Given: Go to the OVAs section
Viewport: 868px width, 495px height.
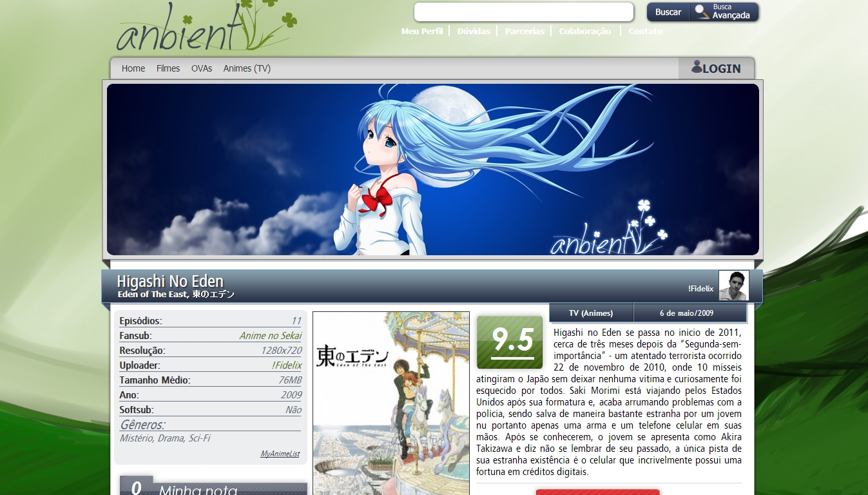Looking at the screenshot, I should point(202,68).
